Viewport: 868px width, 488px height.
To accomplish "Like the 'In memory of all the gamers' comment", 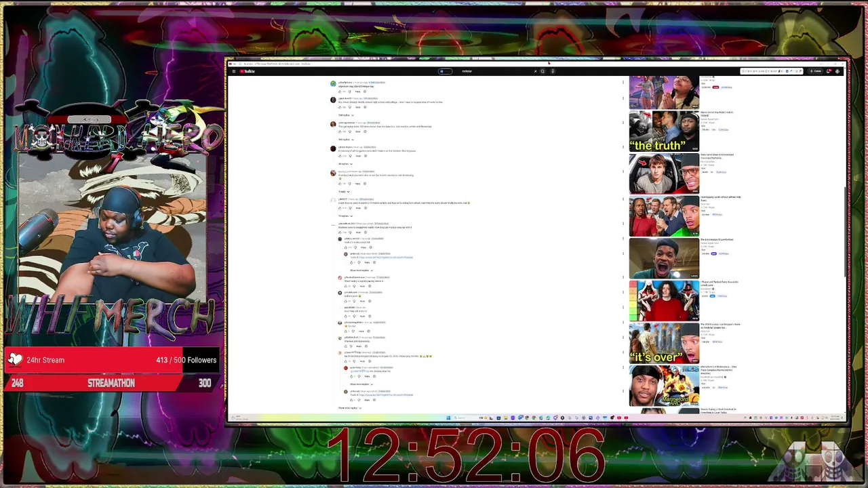I will pyautogui.click(x=340, y=156).
